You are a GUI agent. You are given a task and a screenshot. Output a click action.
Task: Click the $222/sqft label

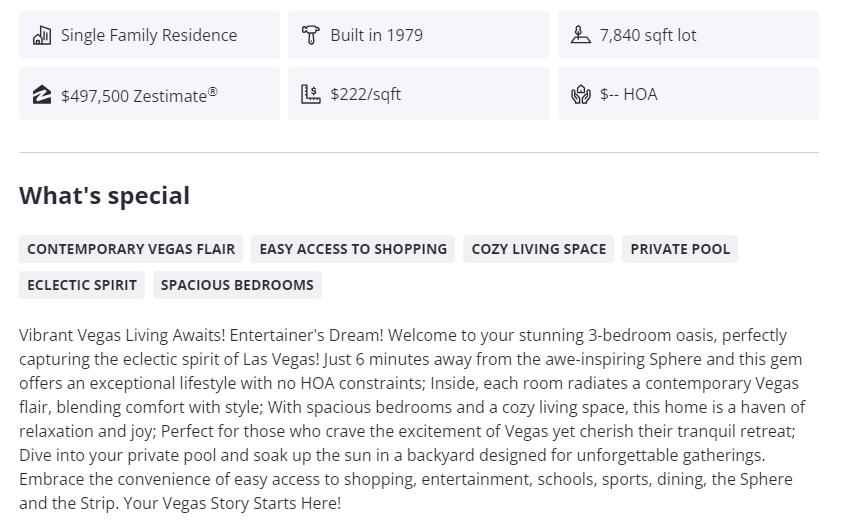click(366, 95)
